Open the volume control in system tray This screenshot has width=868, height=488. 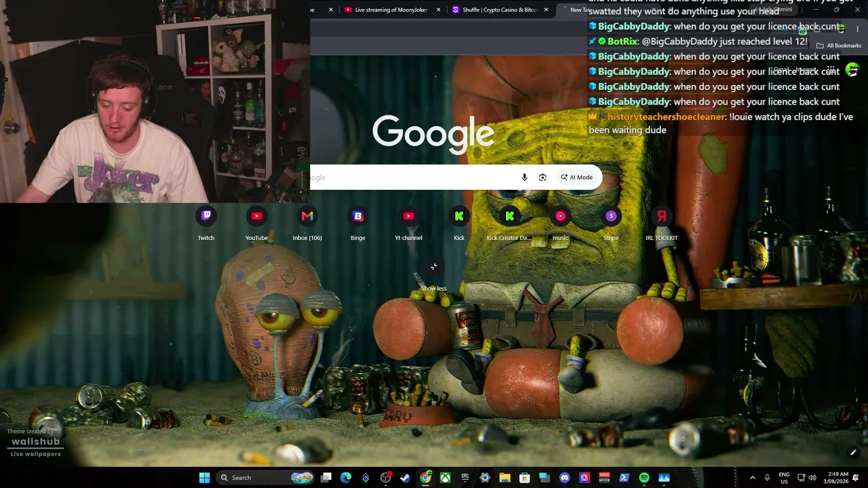pyautogui.click(x=812, y=478)
